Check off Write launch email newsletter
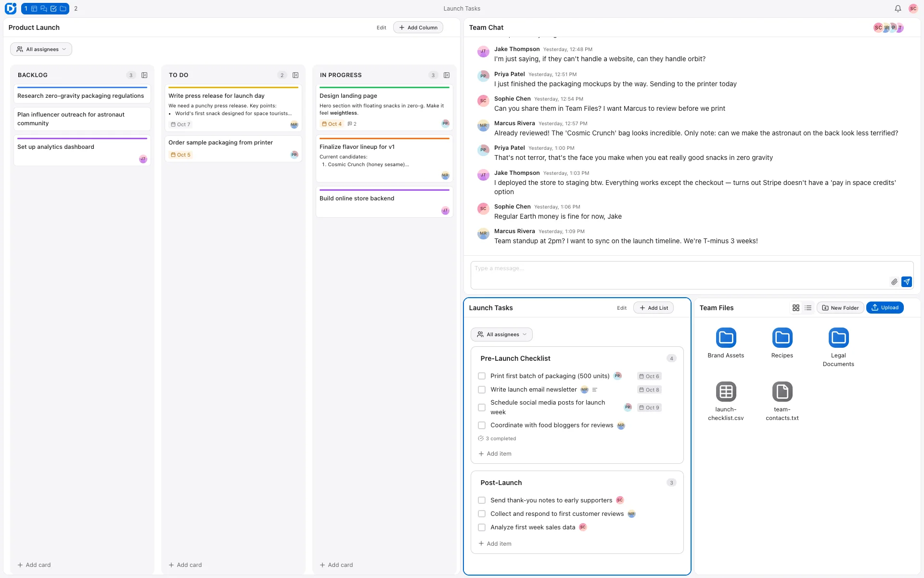The image size is (924, 578). (x=482, y=390)
